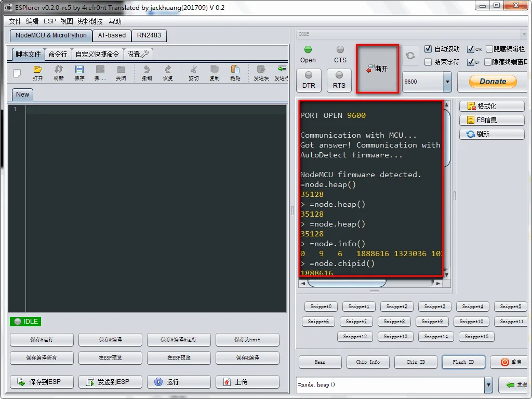Switch to the AT-based tab
This screenshot has width=532, height=399.
click(112, 35)
